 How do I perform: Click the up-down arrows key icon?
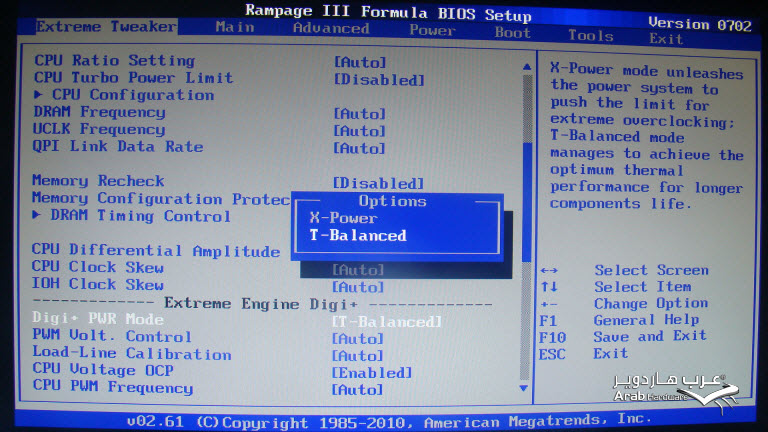click(x=549, y=287)
